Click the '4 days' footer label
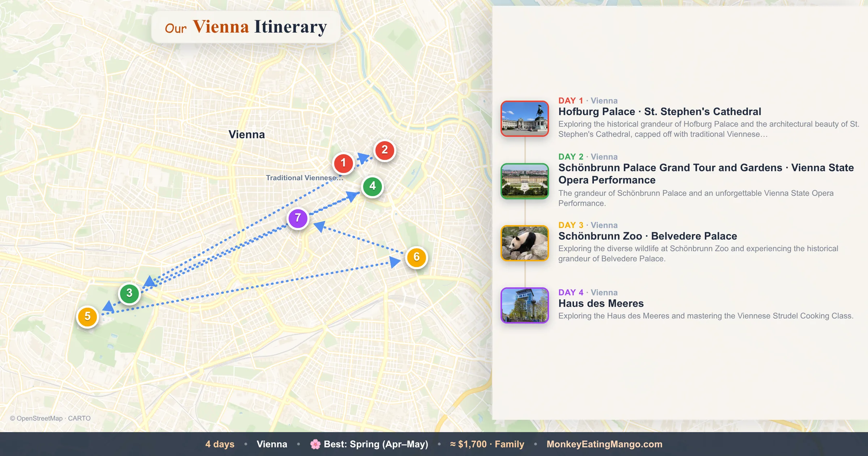This screenshot has width=868, height=456. [220, 444]
